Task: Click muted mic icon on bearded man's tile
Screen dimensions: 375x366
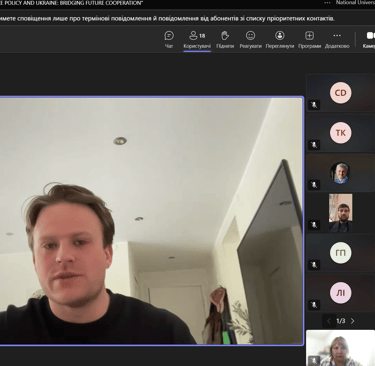Action: pyautogui.click(x=314, y=225)
